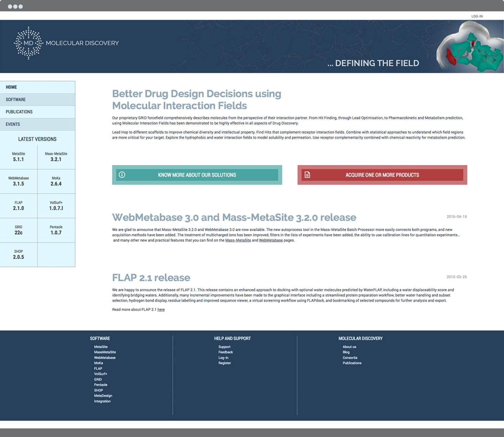Viewport: 504px width, 437px height.
Task: Open MetaSite in footer software list
Action: coord(101,347)
